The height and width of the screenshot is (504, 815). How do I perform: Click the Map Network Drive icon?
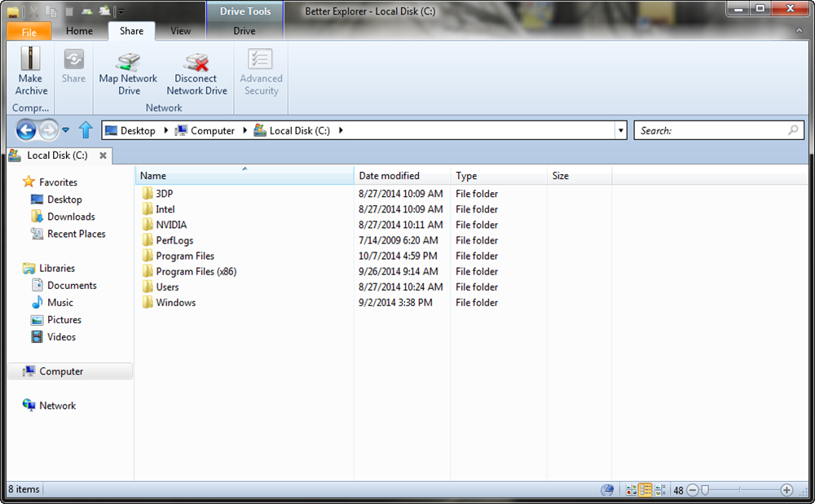(128, 62)
